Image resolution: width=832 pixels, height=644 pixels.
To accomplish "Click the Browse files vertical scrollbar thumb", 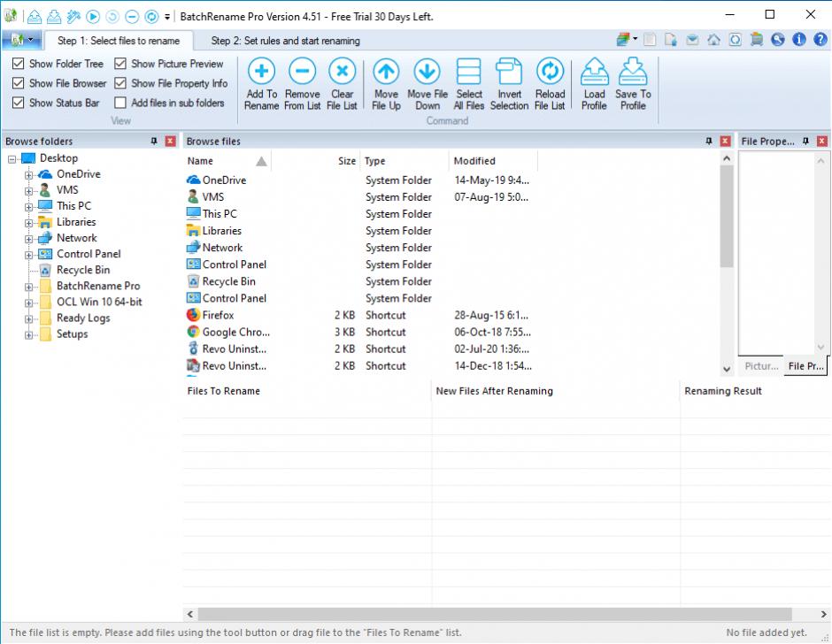I will [727, 216].
